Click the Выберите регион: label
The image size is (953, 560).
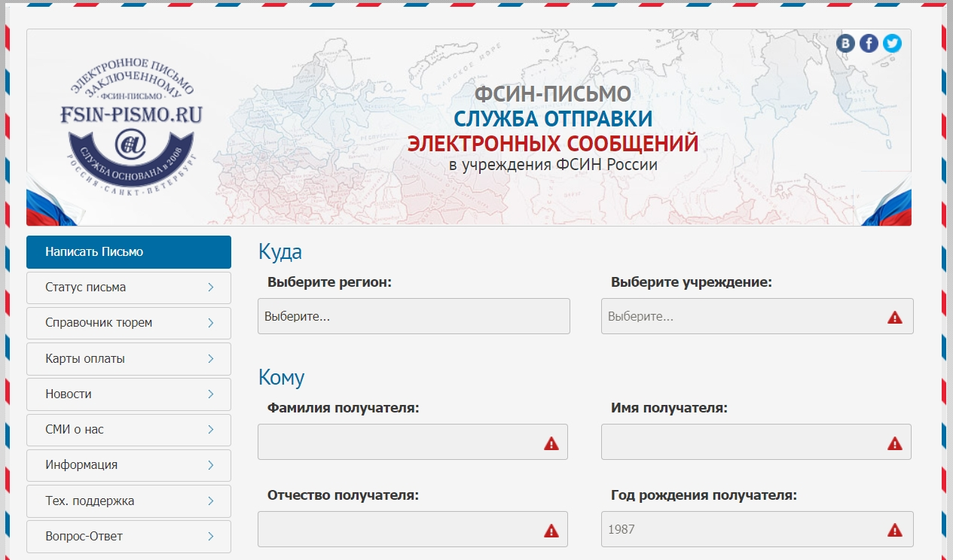point(329,283)
